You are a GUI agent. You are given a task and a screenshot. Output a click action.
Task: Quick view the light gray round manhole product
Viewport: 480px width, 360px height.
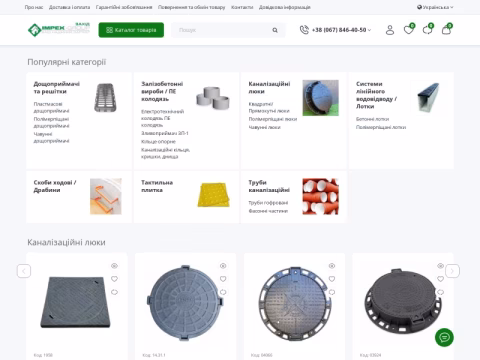223,266
